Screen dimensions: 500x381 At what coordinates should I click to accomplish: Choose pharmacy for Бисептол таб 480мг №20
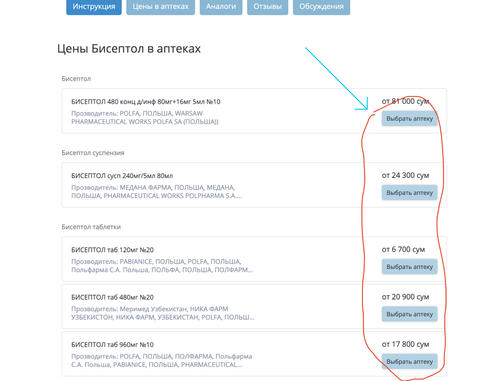410,314
